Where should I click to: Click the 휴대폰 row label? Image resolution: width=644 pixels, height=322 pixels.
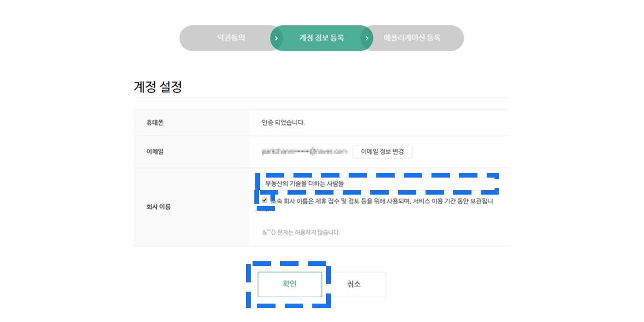(x=155, y=122)
